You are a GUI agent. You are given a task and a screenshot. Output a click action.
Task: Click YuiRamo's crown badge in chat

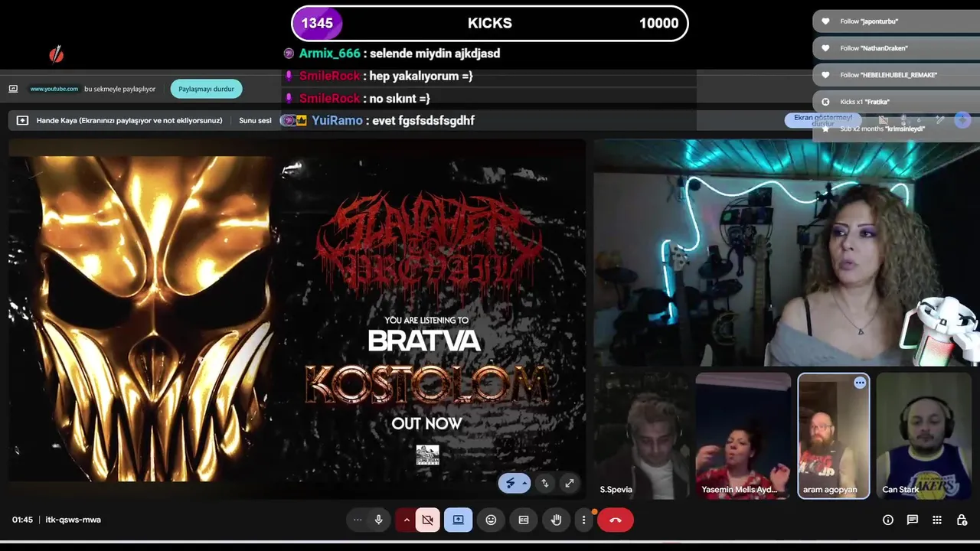coord(301,120)
